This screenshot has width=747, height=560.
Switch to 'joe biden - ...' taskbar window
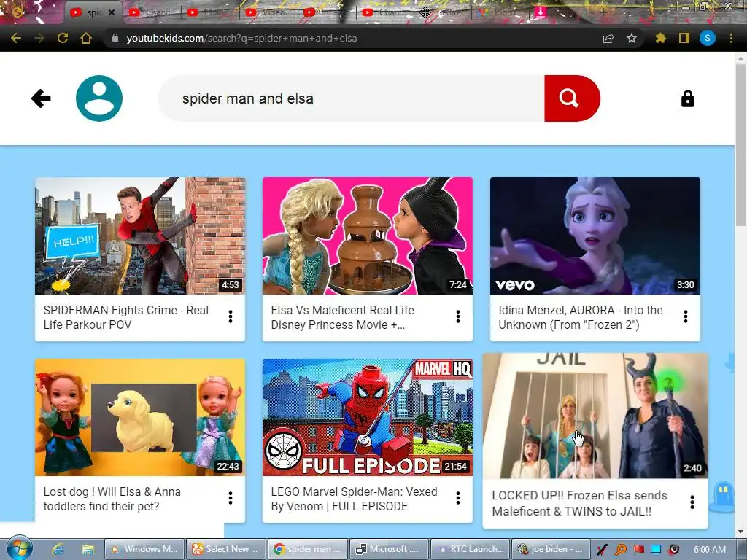coord(551,549)
